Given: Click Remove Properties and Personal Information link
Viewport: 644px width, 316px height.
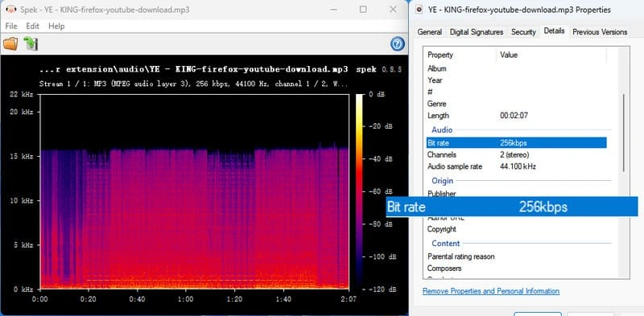Looking at the screenshot, I should pyautogui.click(x=491, y=291).
